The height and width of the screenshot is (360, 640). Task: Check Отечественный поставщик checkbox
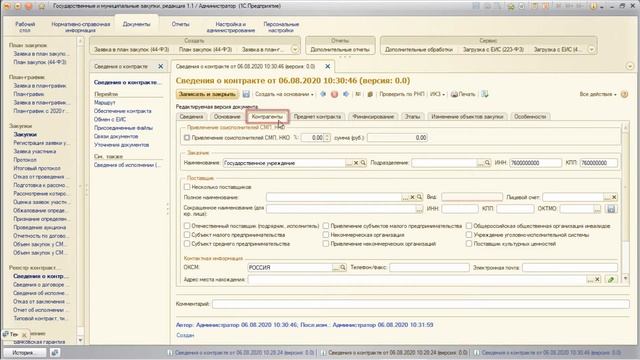[187, 226]
